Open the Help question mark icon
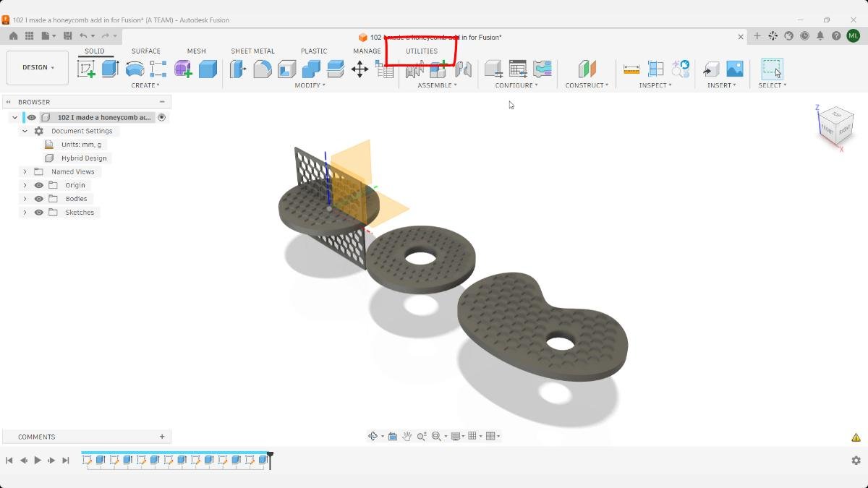The image size is (868, 488). [836, 35]
